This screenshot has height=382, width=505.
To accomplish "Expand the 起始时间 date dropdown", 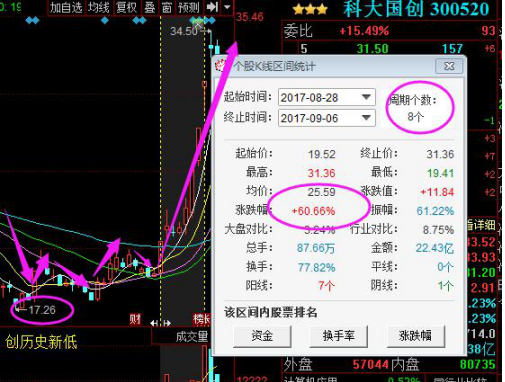I will [366, 97].
